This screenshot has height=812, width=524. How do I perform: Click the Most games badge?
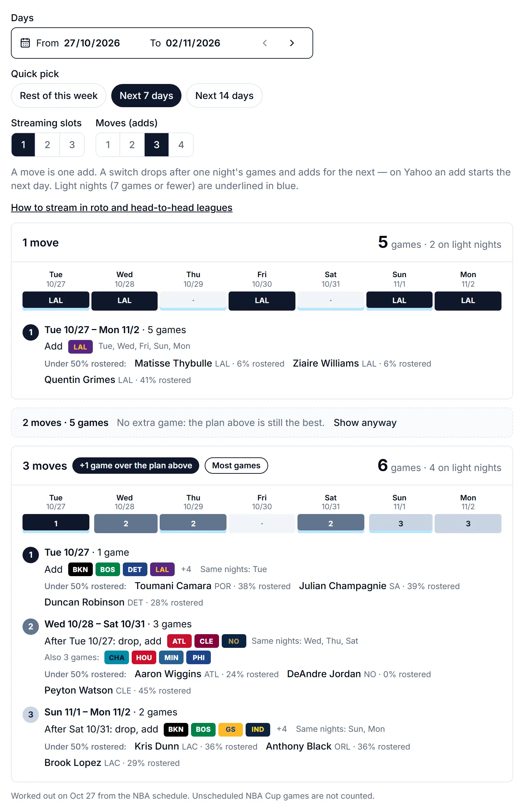pyautogui.click(x=236, y=466)
